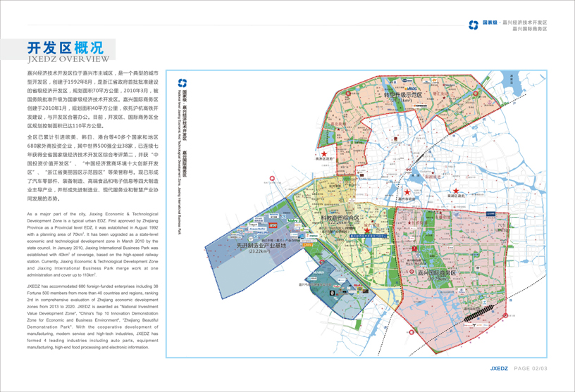Image resolution: width=575 pixels, height=392 pixels.
Task: Select the 先进制造业产业基地 zone label
Action: point(257,246)
